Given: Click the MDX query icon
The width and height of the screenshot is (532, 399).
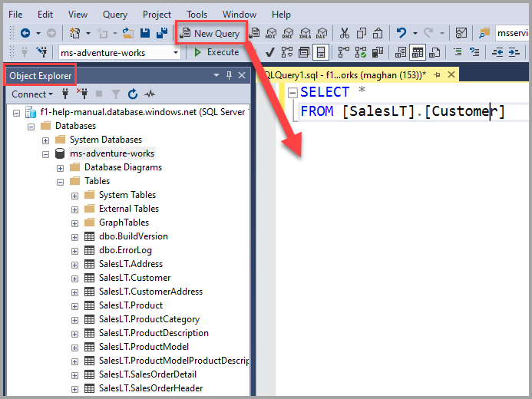Looking at the screenshot, I should coord(271,33).
